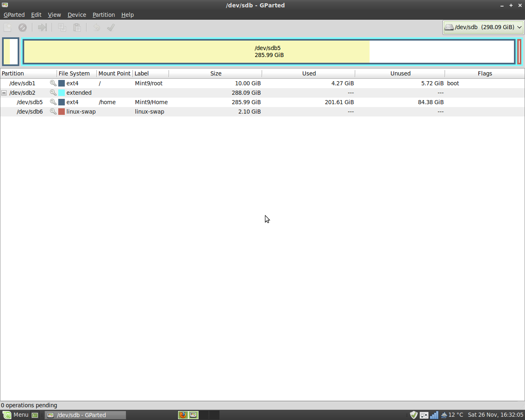This screenshot has width=525, height=420.
Task: Click the weather 12 °C applet
Action: [x=452, y=415]
